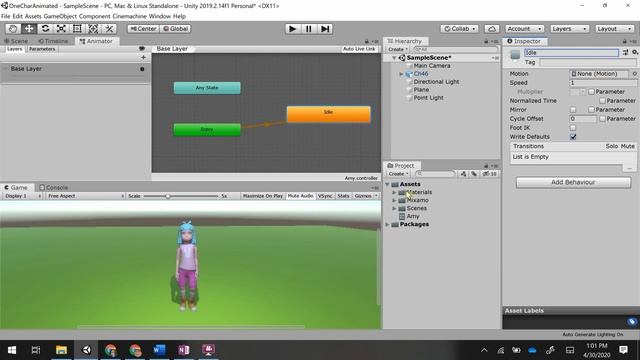Viewport: 640px width, 360px height.
Task: Select the Move tool in the toolbar
Action: pos(29,29)
